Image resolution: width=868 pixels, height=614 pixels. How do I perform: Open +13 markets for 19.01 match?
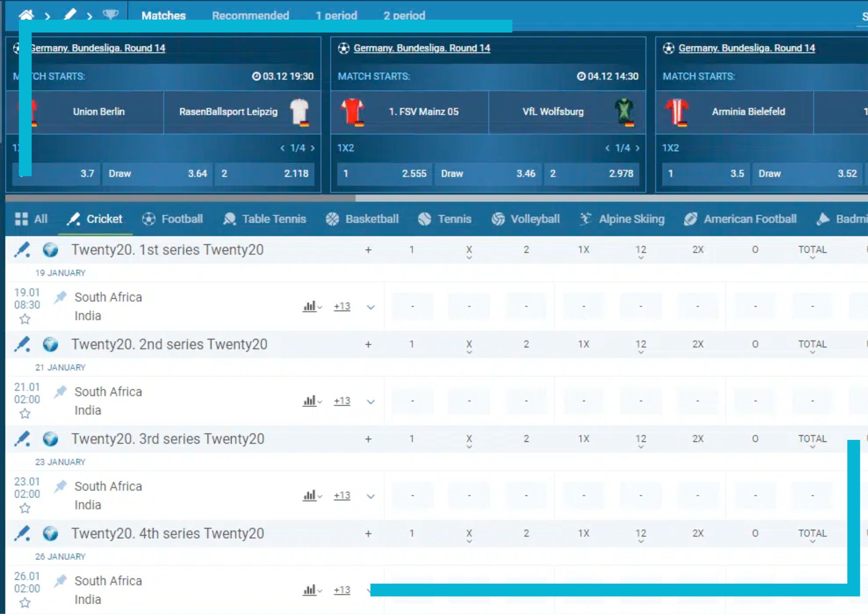coord(342,306)
